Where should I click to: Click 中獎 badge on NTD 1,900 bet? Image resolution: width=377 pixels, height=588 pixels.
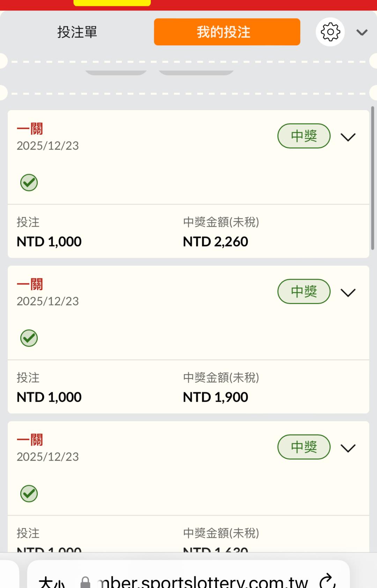coord(304,292)
